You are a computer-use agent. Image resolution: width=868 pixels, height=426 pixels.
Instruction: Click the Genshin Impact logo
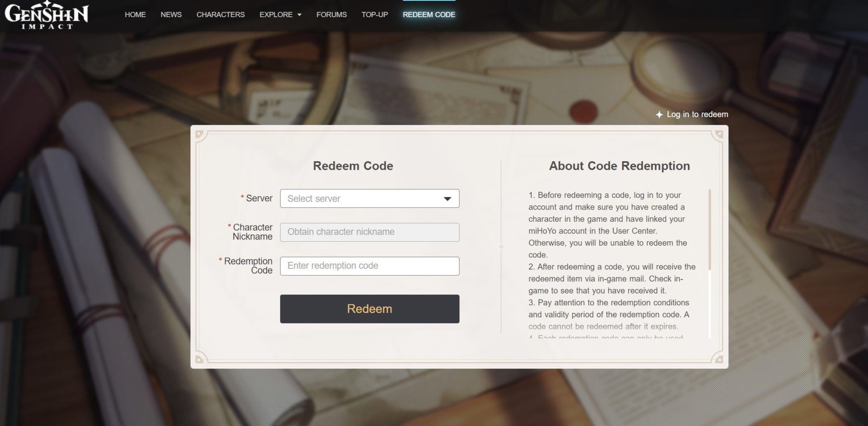(x=47, y=15)
